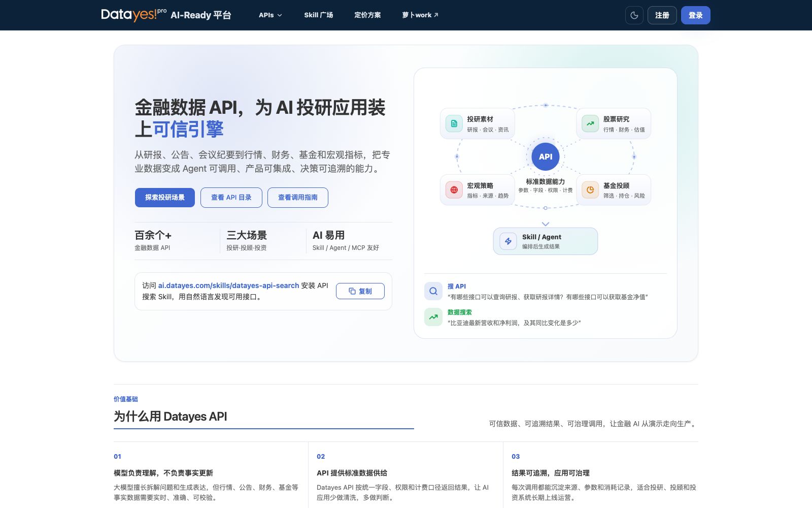
Task: Open 定价方案 in the navigation bar
Action: click(x=367, y=15)
